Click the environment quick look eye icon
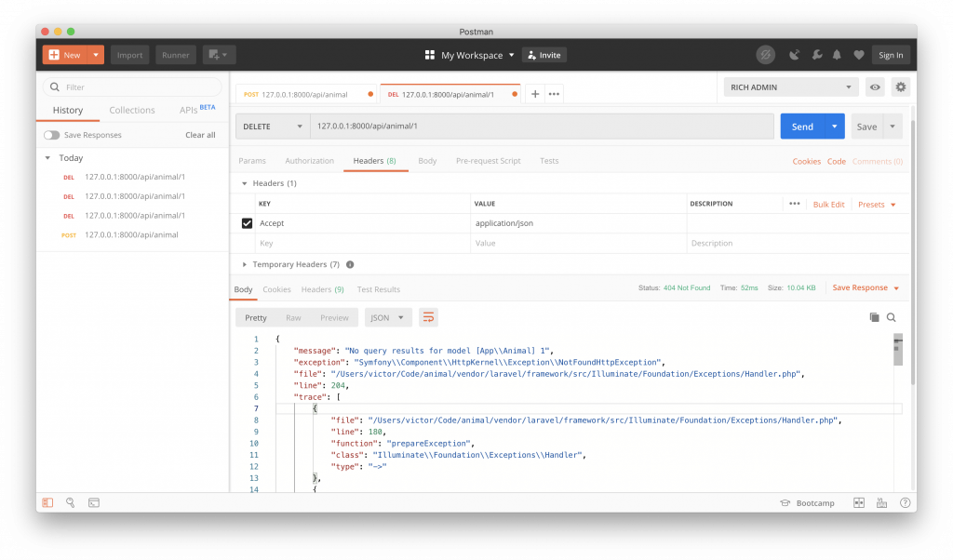The width and height of the screenshot is (953, 560). pos(875,87)
